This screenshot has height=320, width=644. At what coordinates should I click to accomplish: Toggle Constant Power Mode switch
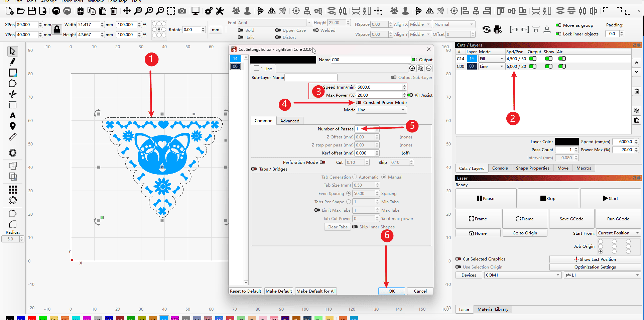coord(359,103)
